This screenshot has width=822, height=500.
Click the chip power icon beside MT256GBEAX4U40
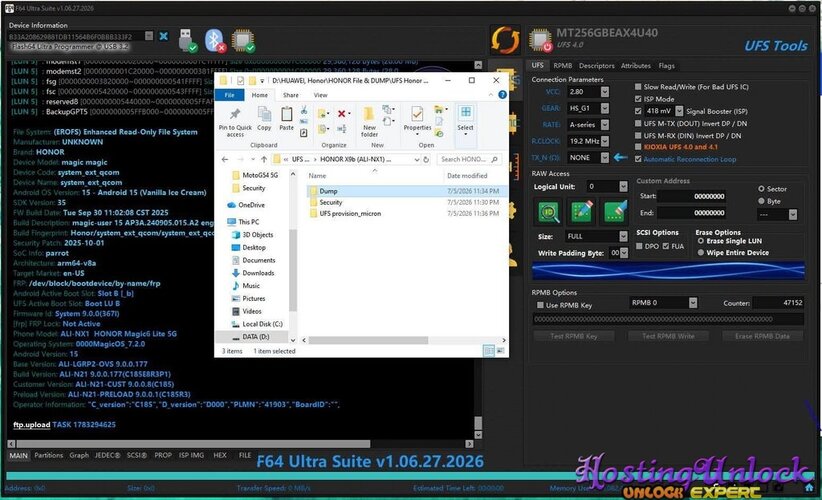(x=539, y=40)
